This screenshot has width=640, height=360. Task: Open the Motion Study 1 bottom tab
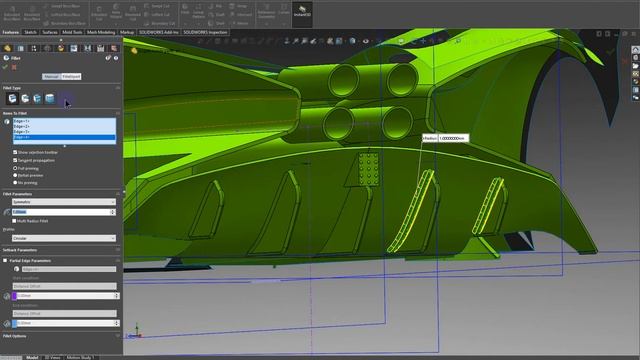(x=80, y=357)
